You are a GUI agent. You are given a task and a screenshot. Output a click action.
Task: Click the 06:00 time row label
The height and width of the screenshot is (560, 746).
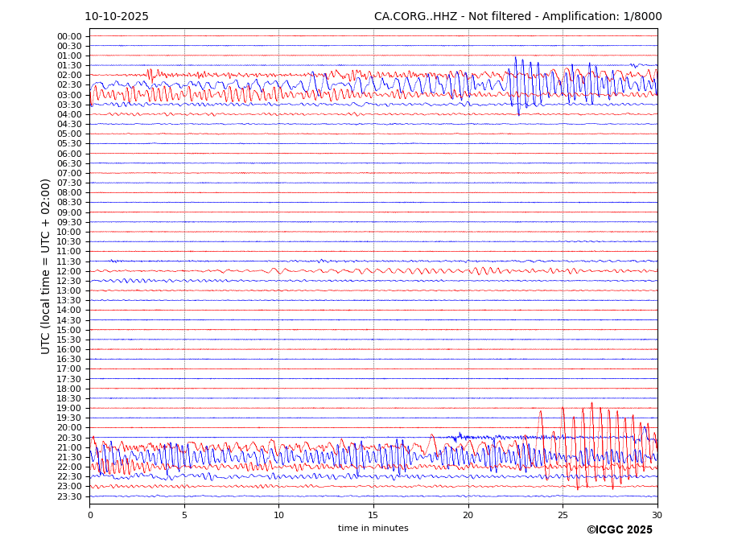[69, 154]
